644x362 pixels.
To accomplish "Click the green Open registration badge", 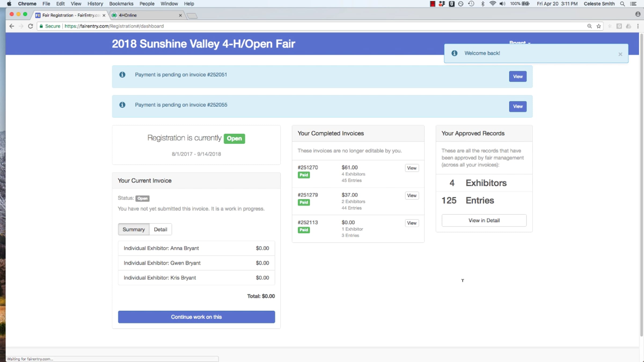I will click(x=234, y=138).
